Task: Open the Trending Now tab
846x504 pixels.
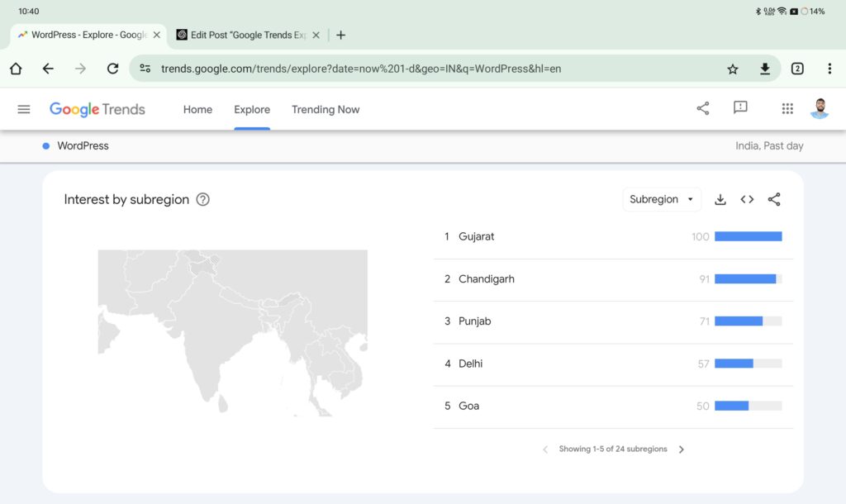Action: (x=326, y=109)
